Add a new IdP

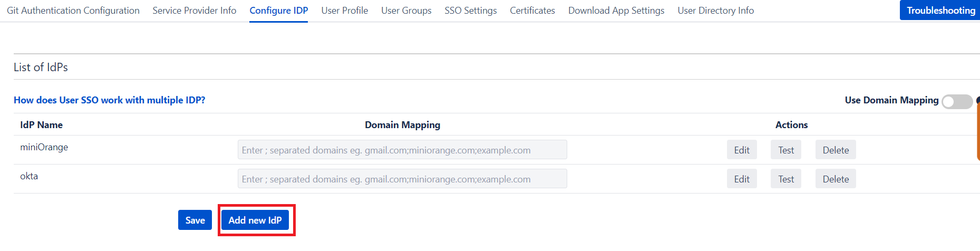tap(255, 220)
